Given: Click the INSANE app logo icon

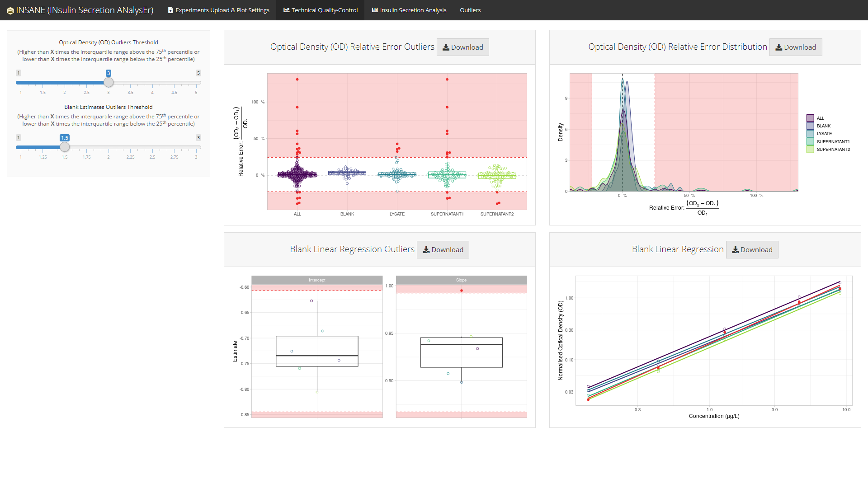Looking at the screenshot, I should click(10, 10).
